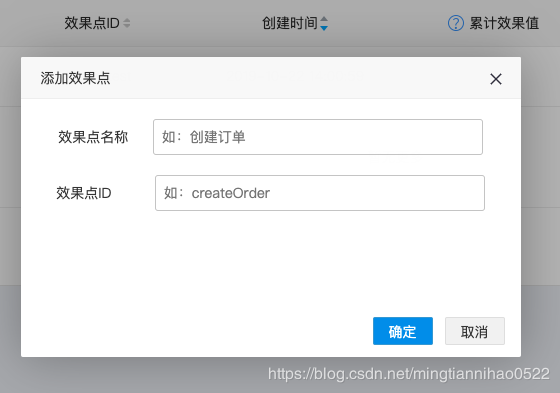
Task: Confirm with the 确定 button
Action: 403,331
